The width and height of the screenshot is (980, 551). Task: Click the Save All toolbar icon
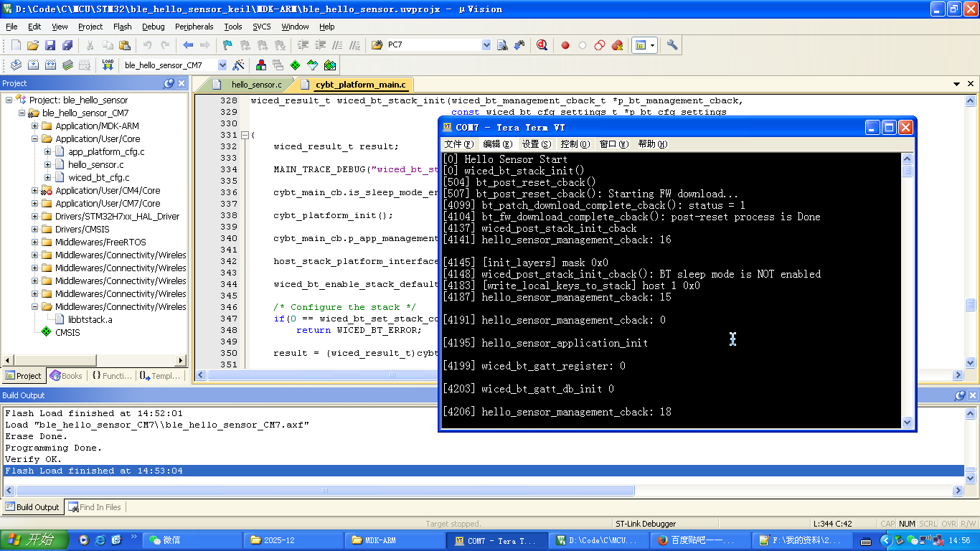tap(67, 45)
